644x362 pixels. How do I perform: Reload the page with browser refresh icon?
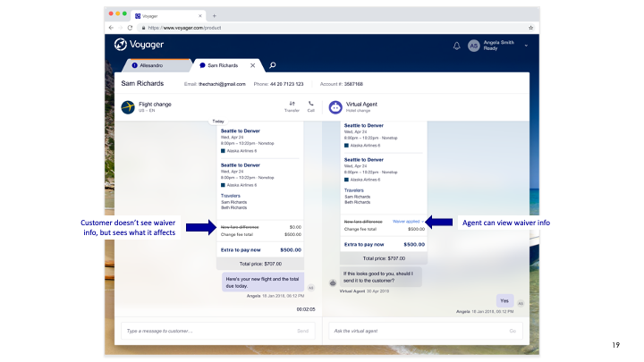(130, 28)
